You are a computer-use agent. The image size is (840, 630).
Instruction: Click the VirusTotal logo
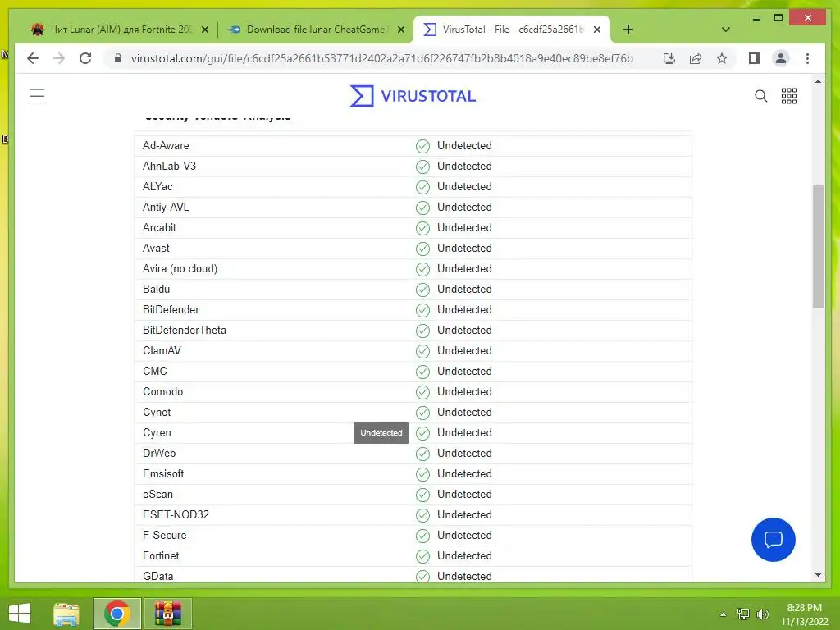coord(413,96)
